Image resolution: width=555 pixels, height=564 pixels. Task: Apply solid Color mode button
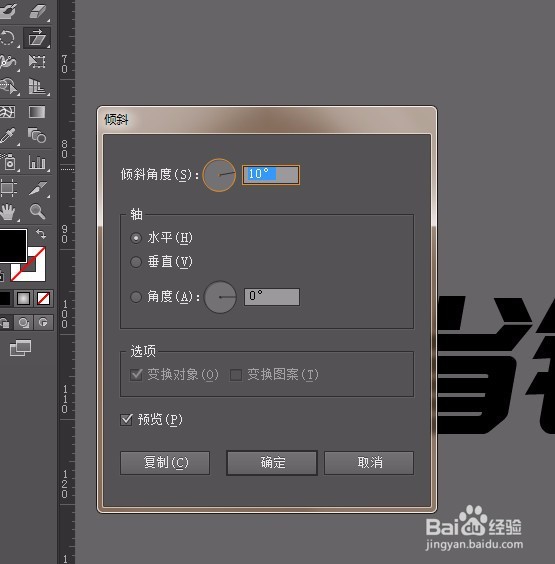(x=4, y=299)
